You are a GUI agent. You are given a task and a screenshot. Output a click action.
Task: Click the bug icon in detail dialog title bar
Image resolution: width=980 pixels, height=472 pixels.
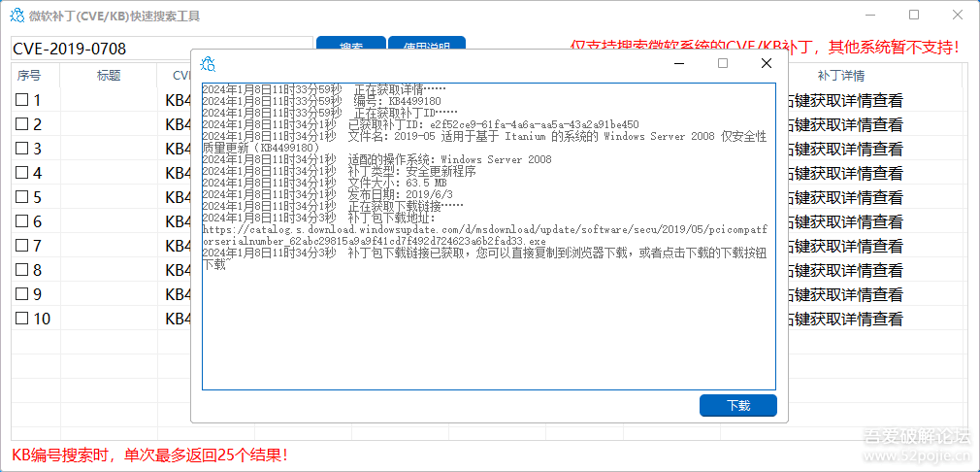pyautogui.click(x=208, y=64)
